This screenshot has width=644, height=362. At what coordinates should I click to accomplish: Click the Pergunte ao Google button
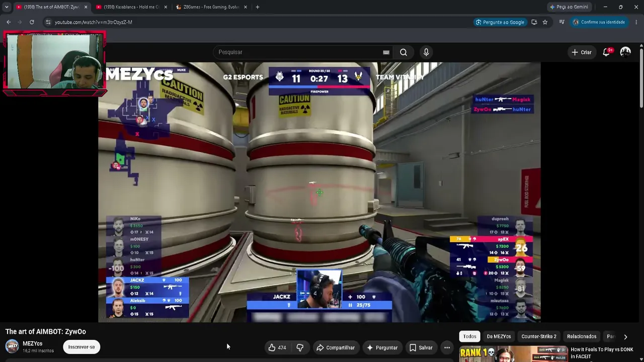tap(500, 22)
